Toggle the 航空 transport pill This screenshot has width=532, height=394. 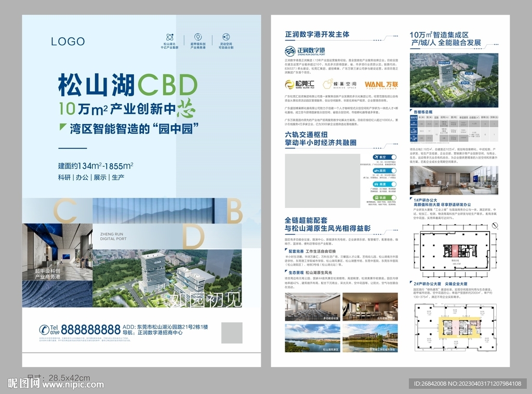click(384, 157)
